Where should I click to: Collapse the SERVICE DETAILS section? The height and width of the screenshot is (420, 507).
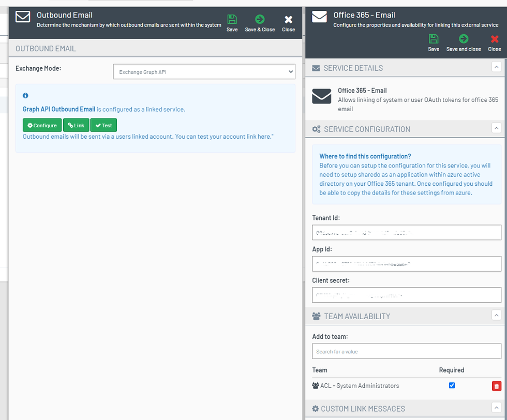click(497, 67)
